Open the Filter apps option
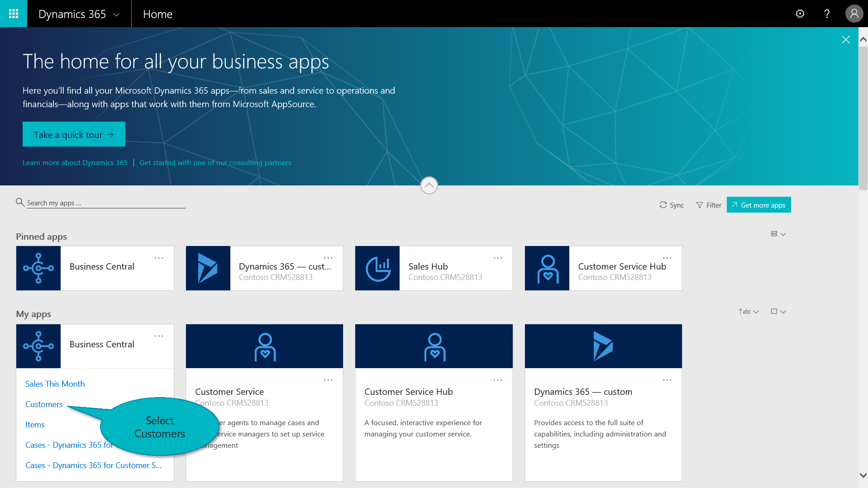The width and height of the screenshot is (868, 488). click(x=709, y=205)
